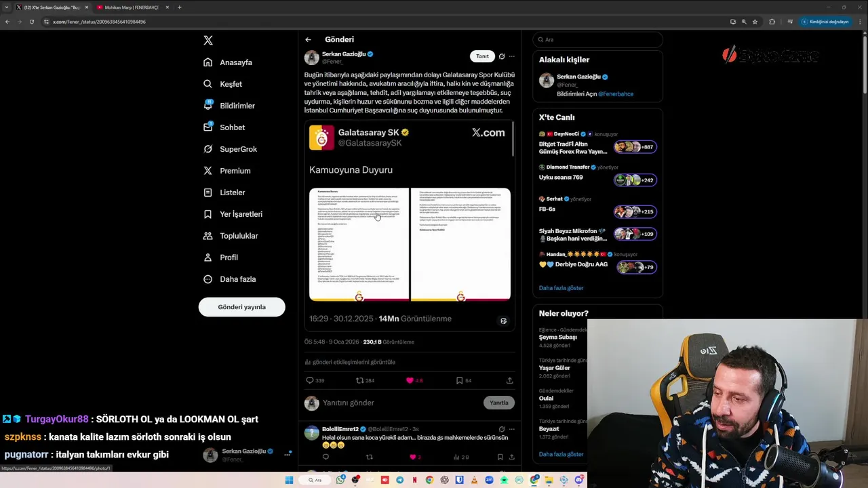
Task: Click the share icon on the post
Action: [509, 380]
